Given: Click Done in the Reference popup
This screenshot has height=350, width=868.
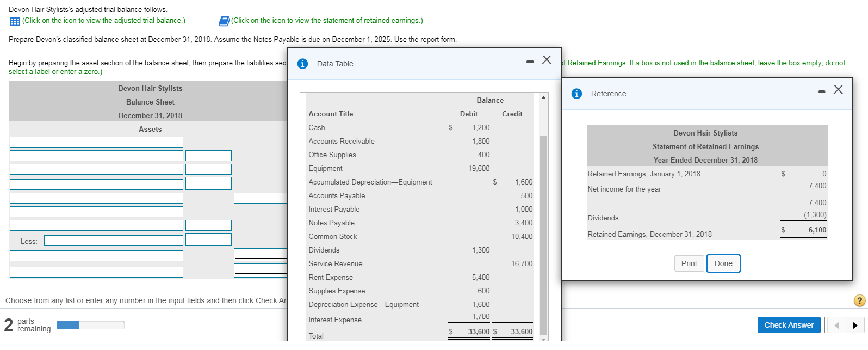Looking at the screenshot, I should tap(723, 263).
